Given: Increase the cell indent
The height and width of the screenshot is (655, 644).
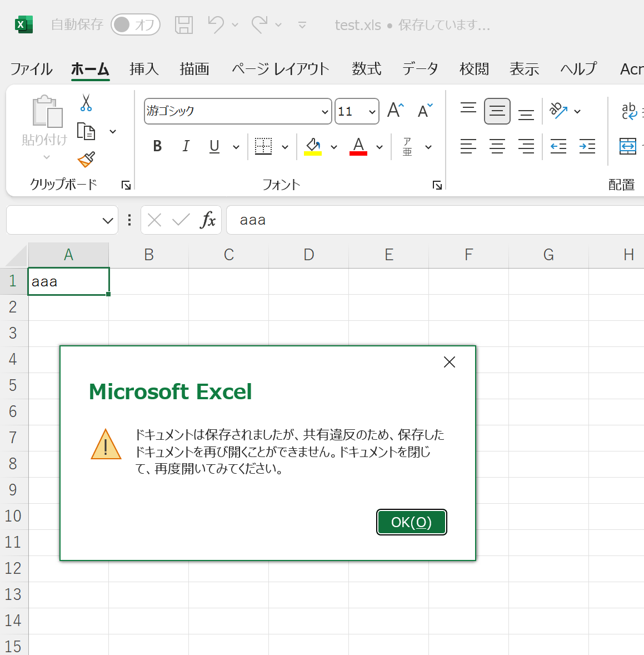Looking at the screenshot, I should click(587, 146).
